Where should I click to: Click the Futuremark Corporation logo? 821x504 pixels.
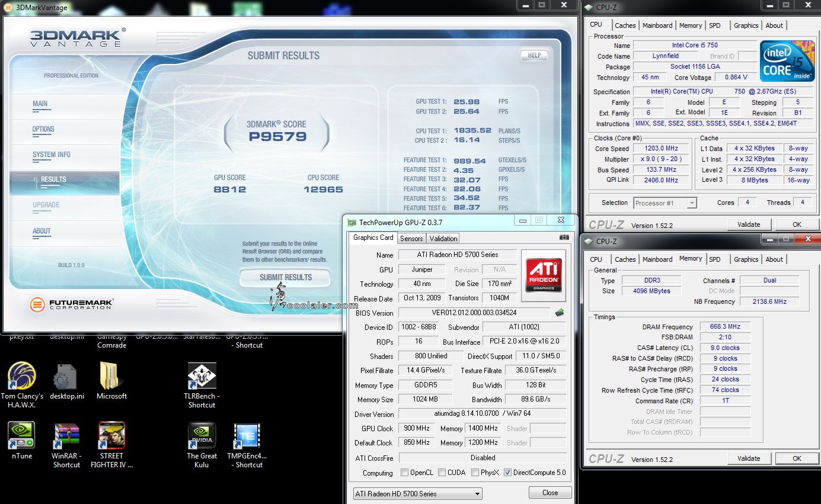[72, 304]
